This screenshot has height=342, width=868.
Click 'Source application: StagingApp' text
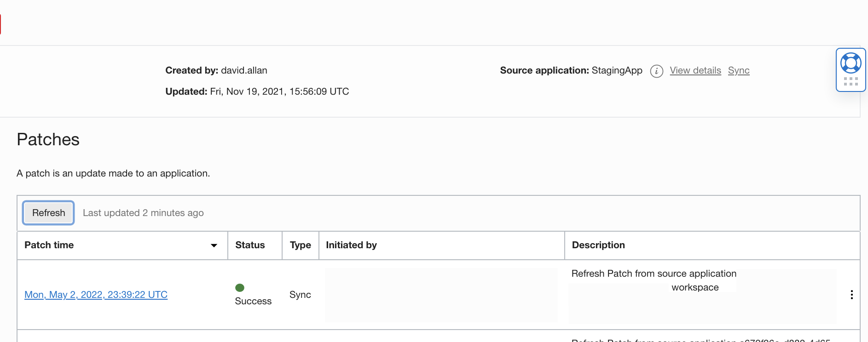coord(571,70)
